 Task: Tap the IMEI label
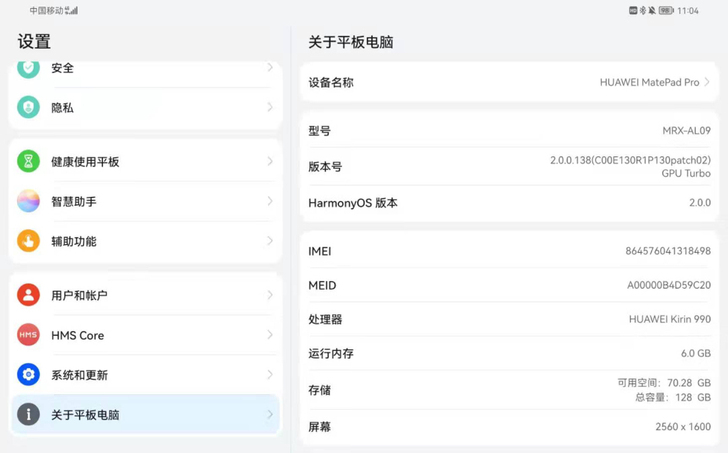click(320, 251)
